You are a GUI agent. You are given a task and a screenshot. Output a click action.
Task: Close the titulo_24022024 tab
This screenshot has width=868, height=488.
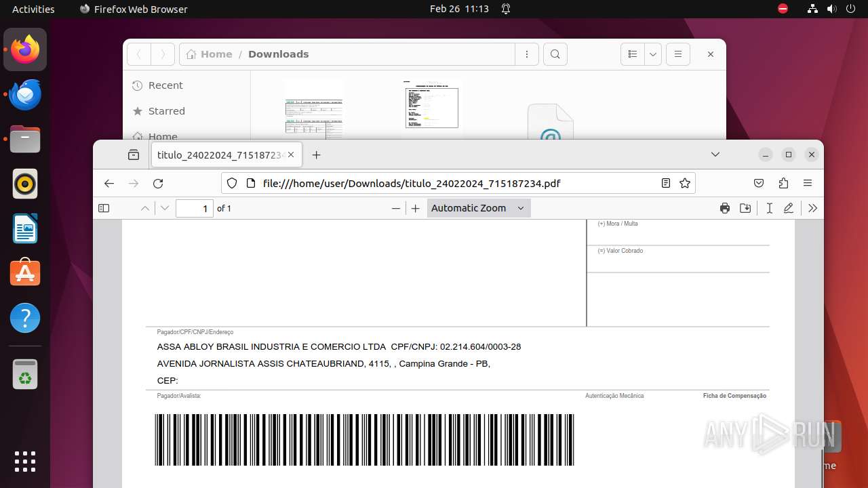[291, 155]
